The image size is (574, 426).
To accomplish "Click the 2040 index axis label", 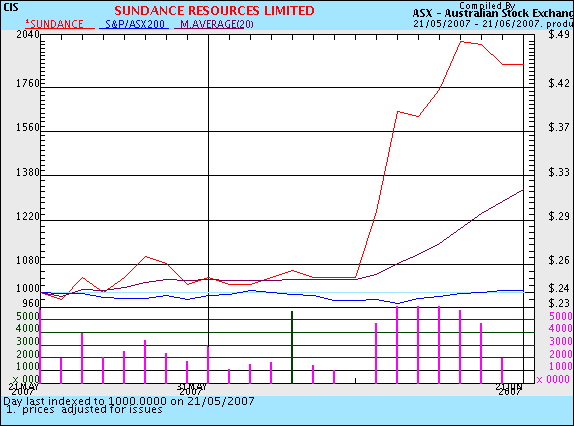I will 27,34.
